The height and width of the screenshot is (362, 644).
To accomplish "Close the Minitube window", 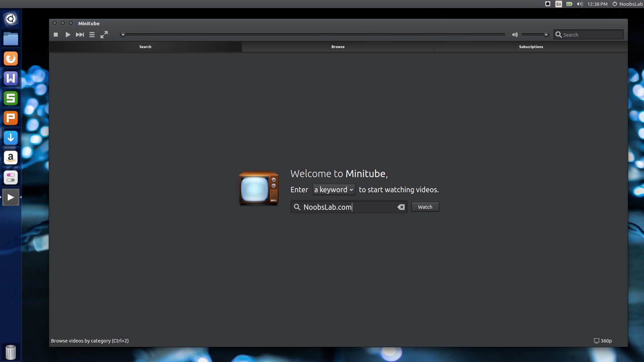I will [55, 23].
